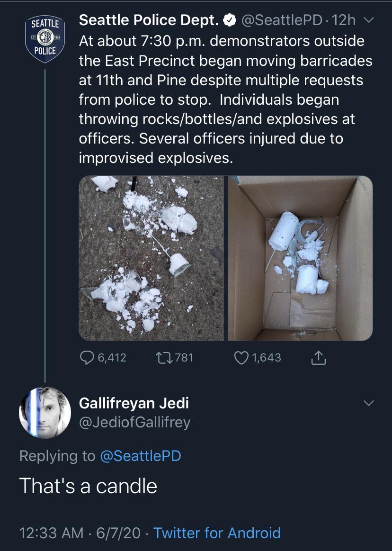
Task: Click the Twitter for Android source link
Action: tap(217, 533)
